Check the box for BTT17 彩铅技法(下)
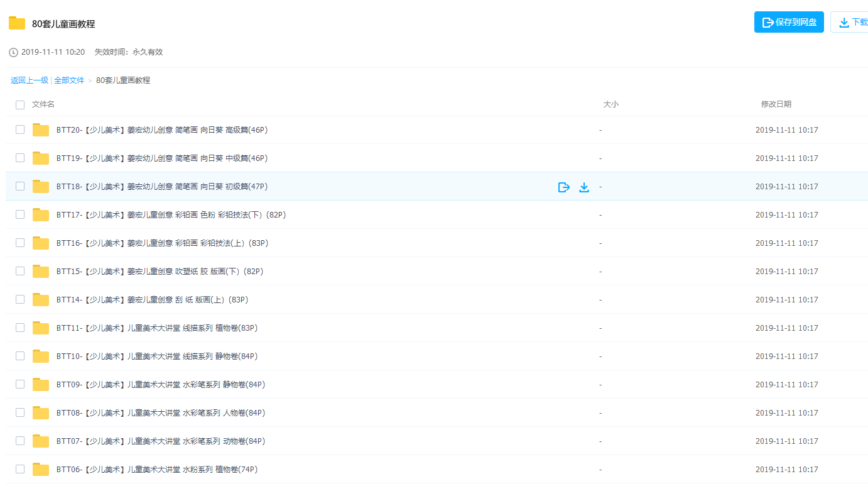 click(20, 214)
